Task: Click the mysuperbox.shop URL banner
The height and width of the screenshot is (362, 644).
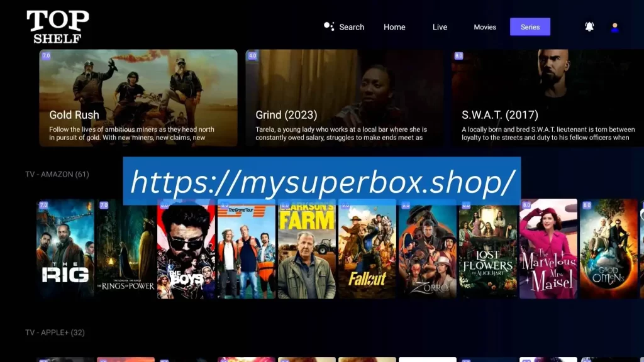Action: (321, 182)
